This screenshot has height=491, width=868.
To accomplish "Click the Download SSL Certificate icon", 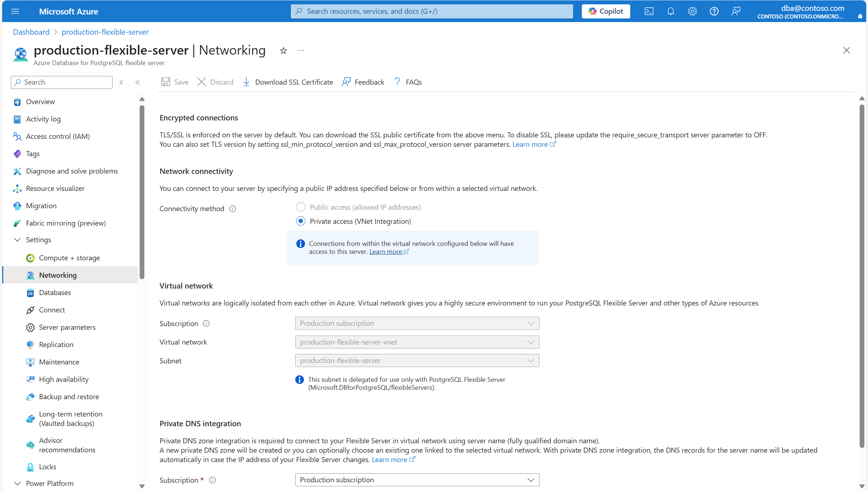I will [x=246, y=82].
